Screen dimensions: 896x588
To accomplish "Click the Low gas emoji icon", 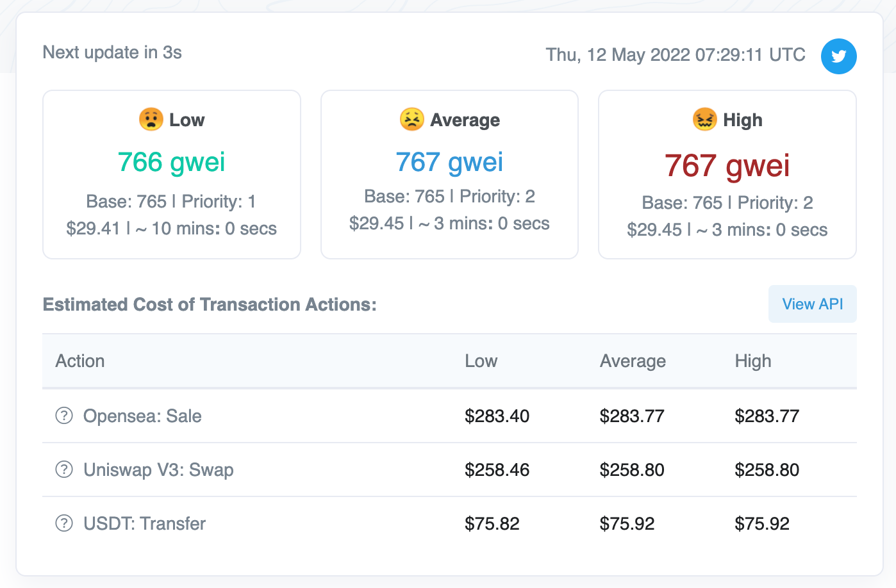I will click(151, 119).
